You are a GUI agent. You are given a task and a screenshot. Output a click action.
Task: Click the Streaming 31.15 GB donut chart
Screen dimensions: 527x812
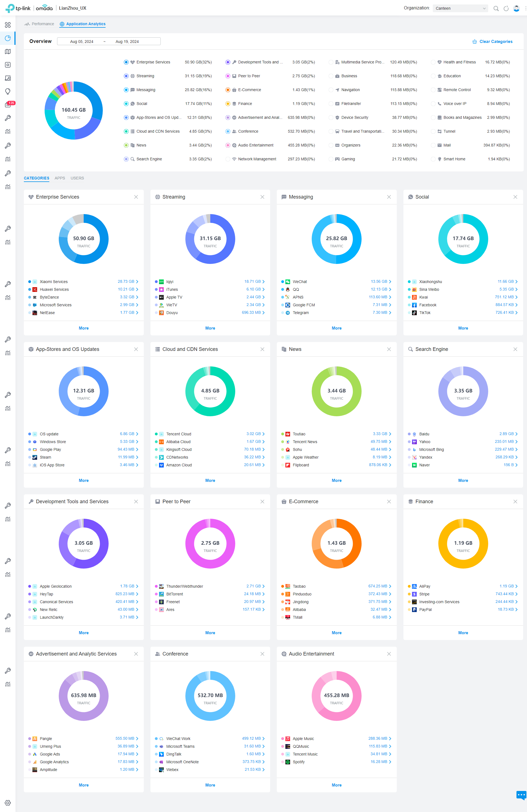click(210, 239)
